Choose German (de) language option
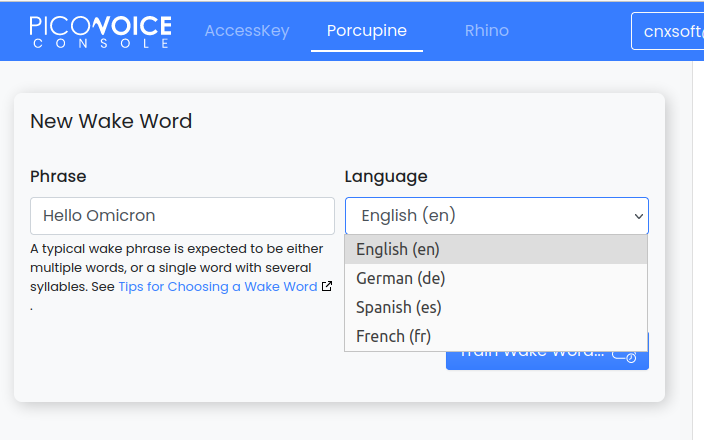This screenshot has height=440, width=704. (x=496, y=278)
